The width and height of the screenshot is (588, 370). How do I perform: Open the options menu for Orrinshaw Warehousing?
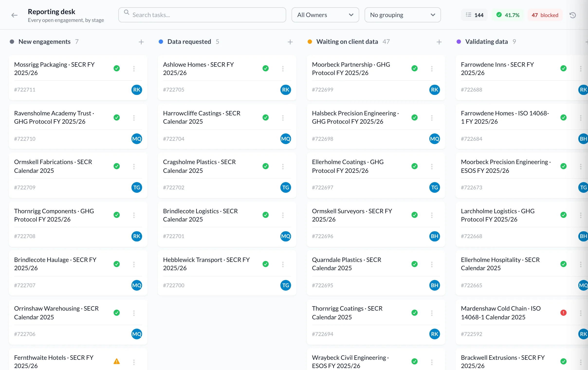[x=134, y=313]
